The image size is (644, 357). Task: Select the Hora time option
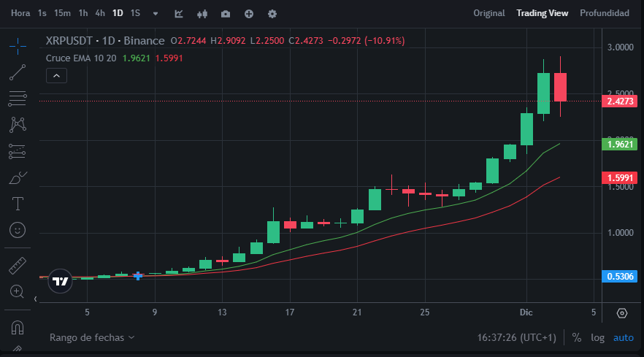click(20, 13)
